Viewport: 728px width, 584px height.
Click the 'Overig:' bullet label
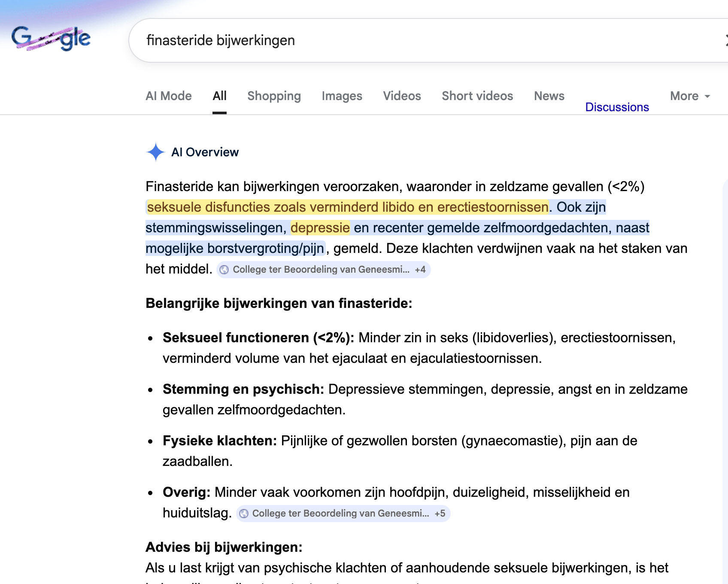[187, 492]
